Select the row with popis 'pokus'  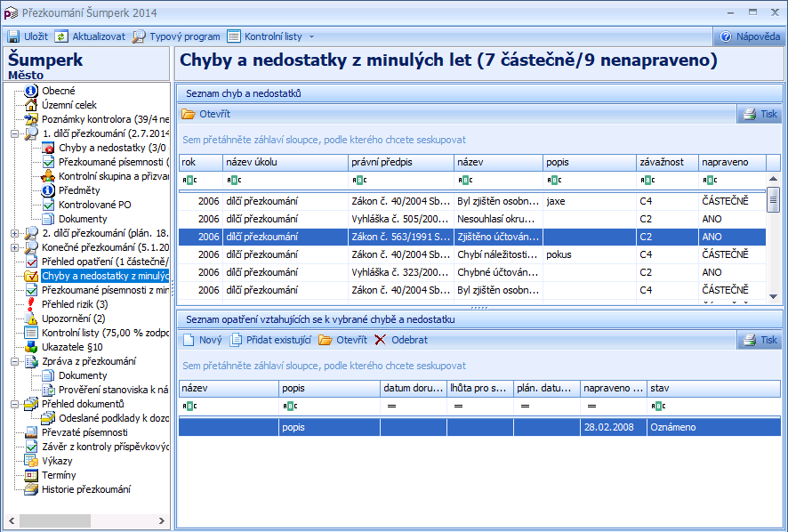tap(472, 255)
